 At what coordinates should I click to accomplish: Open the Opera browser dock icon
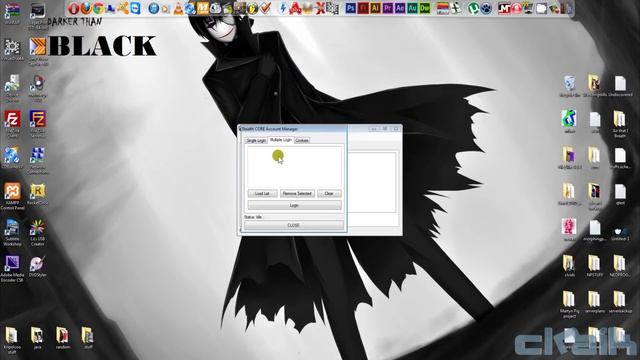(x=73, y=8)
